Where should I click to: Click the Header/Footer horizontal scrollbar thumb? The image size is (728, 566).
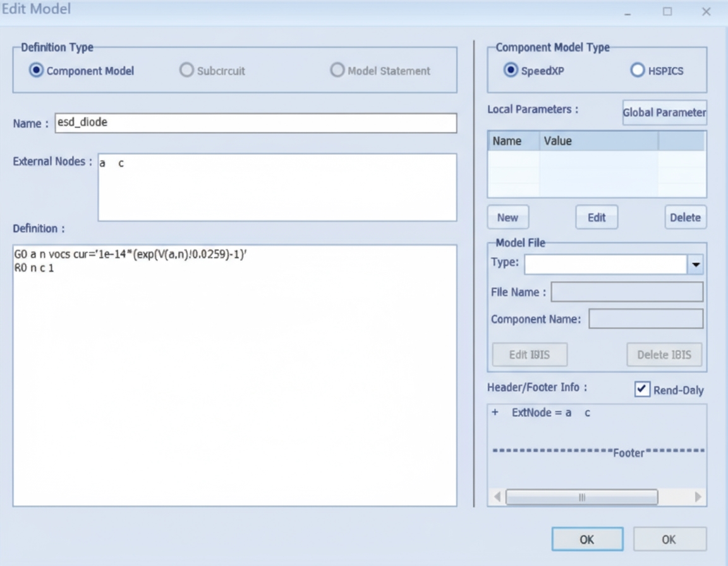coord(581,497)
